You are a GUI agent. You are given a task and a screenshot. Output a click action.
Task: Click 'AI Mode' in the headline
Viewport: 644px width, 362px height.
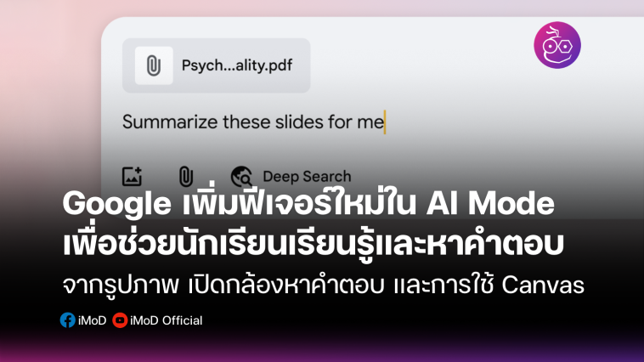[x=490, y=203]
